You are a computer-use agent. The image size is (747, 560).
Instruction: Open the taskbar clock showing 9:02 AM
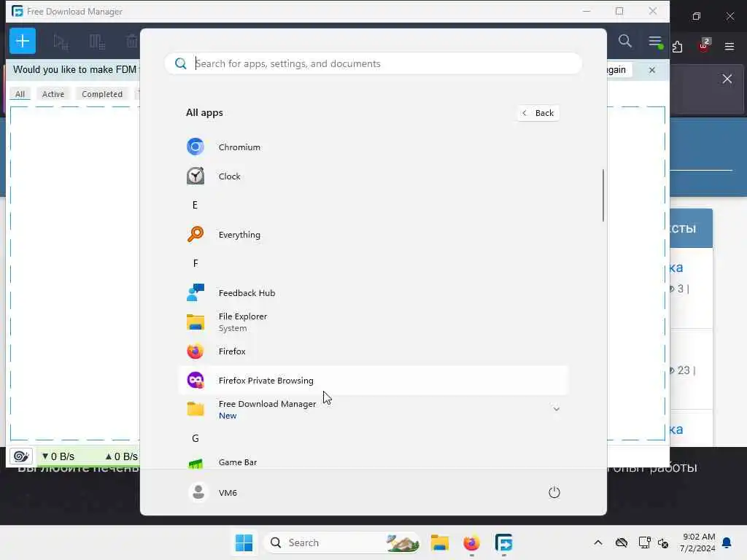coord(697,542)
